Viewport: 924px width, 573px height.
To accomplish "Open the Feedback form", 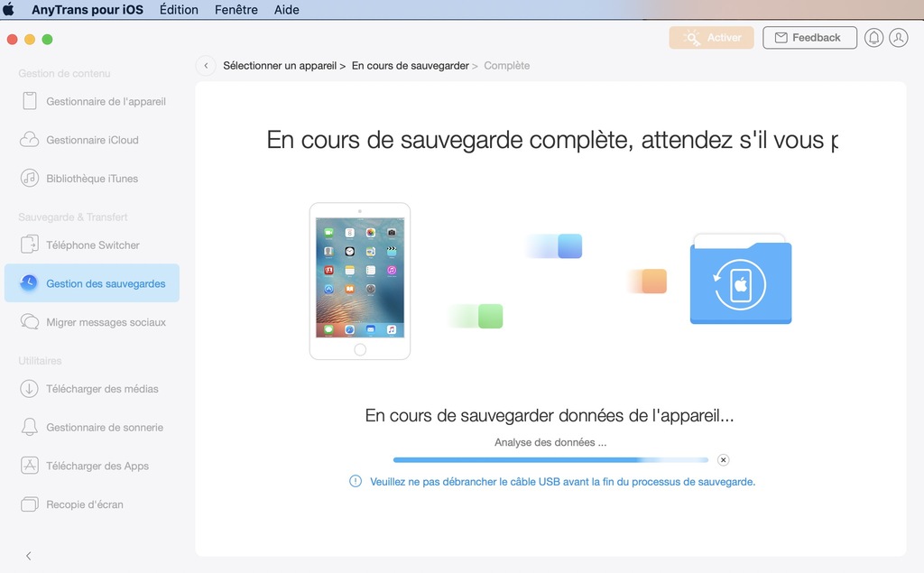I will 809,38.
